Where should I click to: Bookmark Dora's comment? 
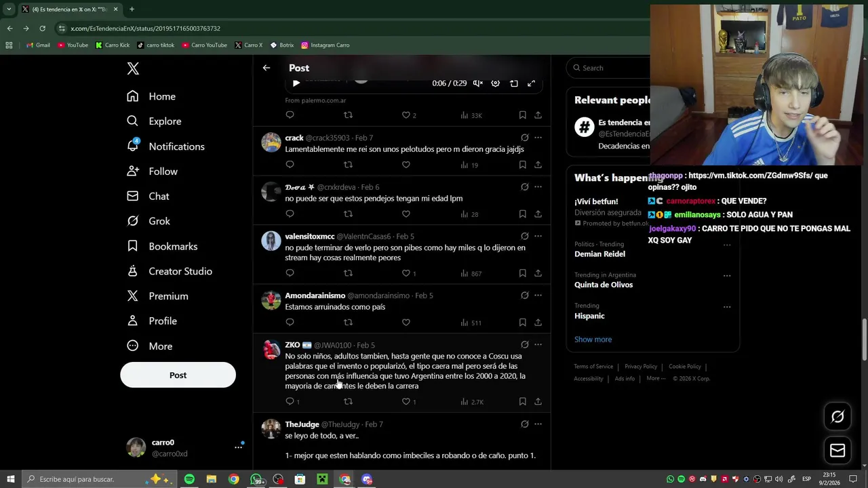(x=522, y=214)
